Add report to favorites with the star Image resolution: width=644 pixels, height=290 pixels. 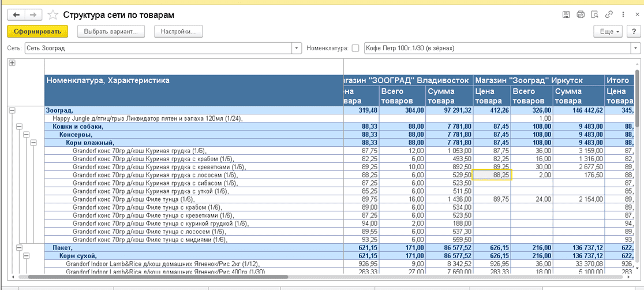(x=53, y=14)
